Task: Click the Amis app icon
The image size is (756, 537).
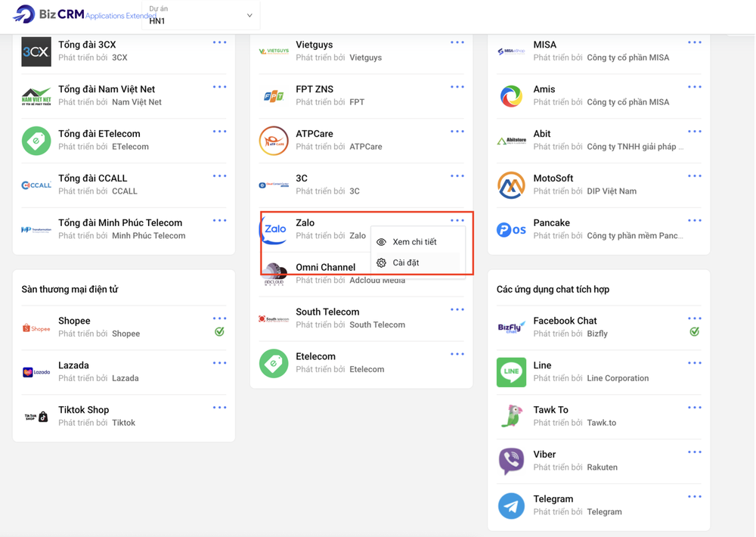Action: pos(511,96)
